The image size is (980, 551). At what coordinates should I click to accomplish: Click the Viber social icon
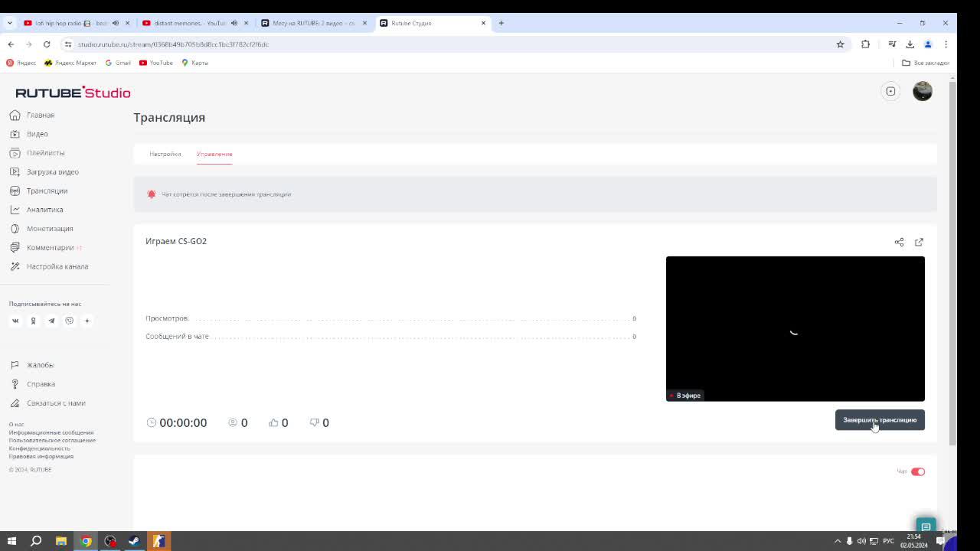tap(69, 321)
